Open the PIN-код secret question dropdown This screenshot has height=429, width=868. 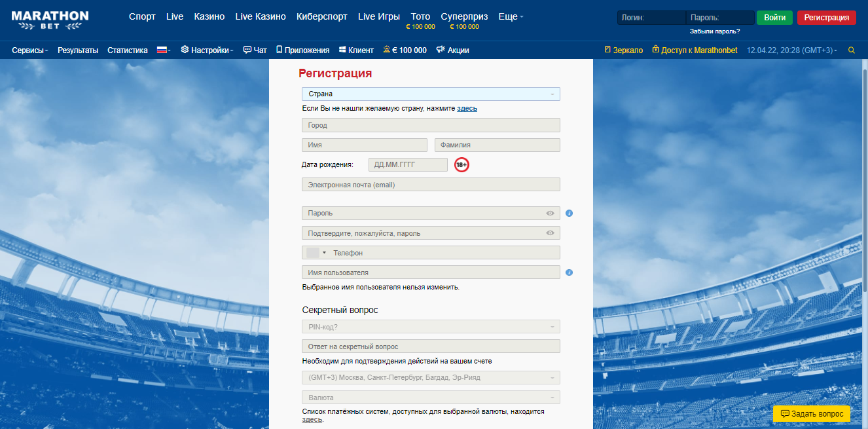click(x=431, y=327)
